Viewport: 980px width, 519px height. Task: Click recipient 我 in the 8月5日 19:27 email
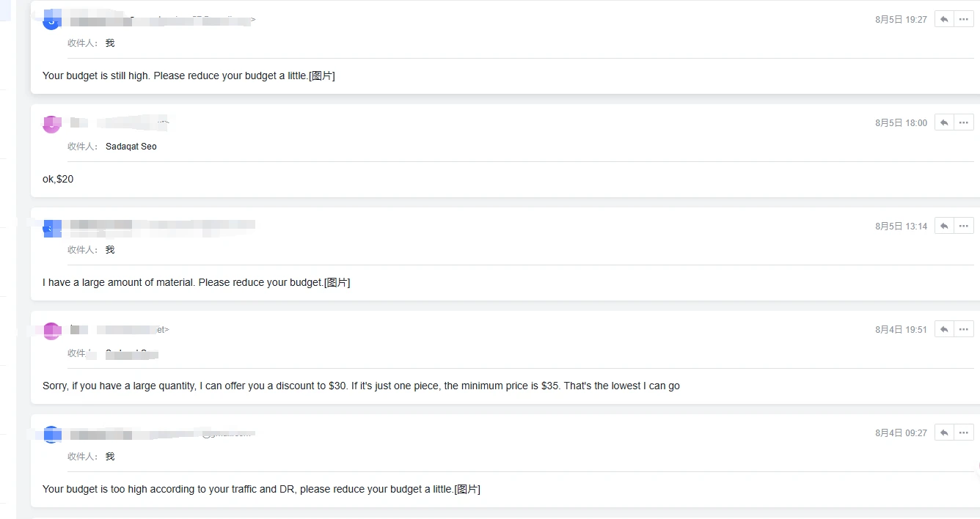pyautogui.click(x=110, y=43)
